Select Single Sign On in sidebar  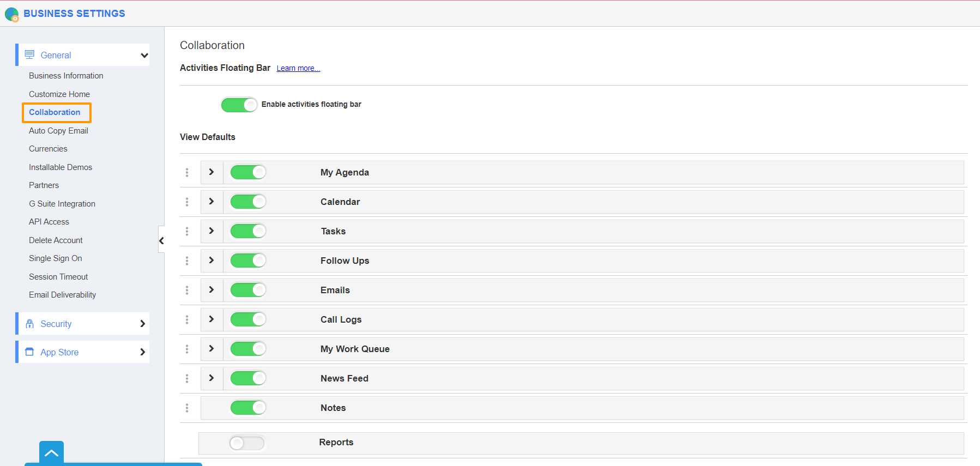pyautogui.click(x=56, y=258)
